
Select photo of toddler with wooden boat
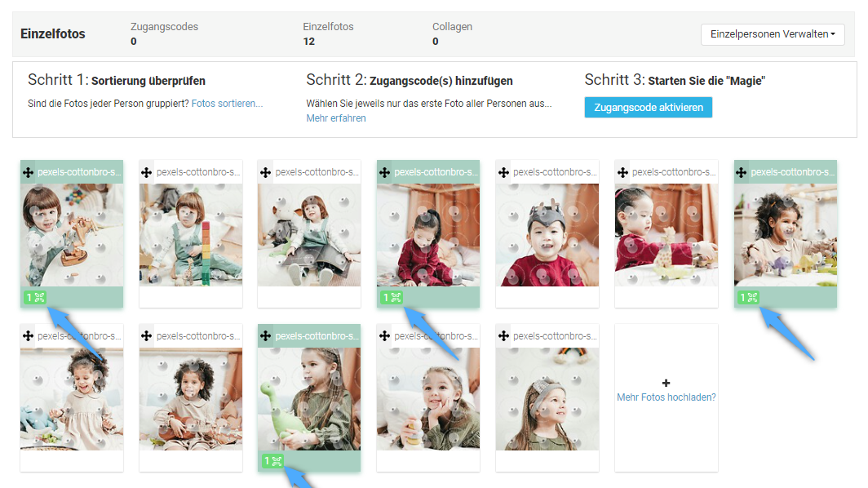[x=72, y=235]
